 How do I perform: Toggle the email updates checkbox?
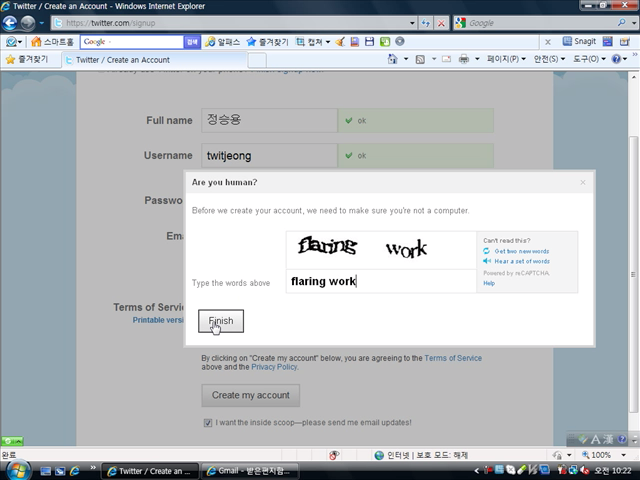click(x=208, y=423)
